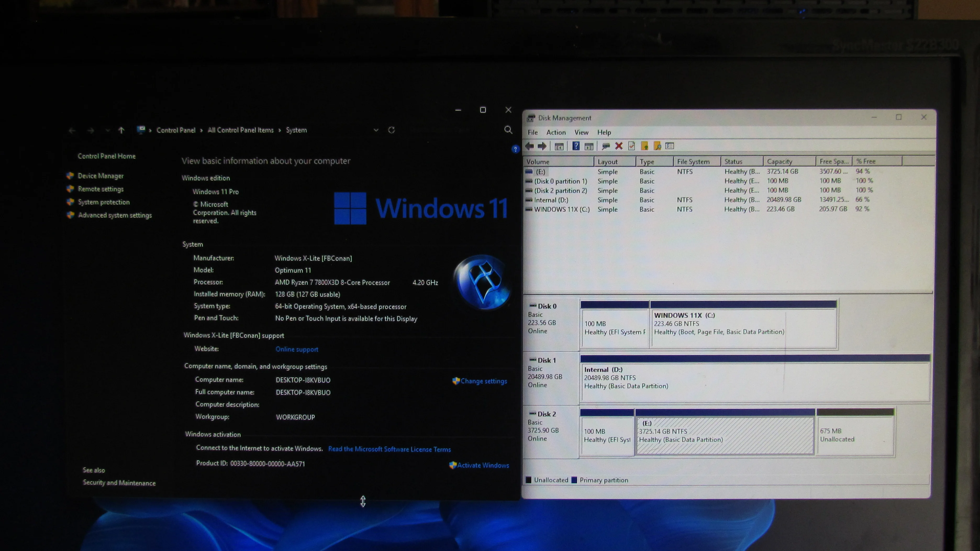Click the computer icon in breadcrumb bar
The height and width of the screenshot is (551, 980).
(x=141, y=130)
